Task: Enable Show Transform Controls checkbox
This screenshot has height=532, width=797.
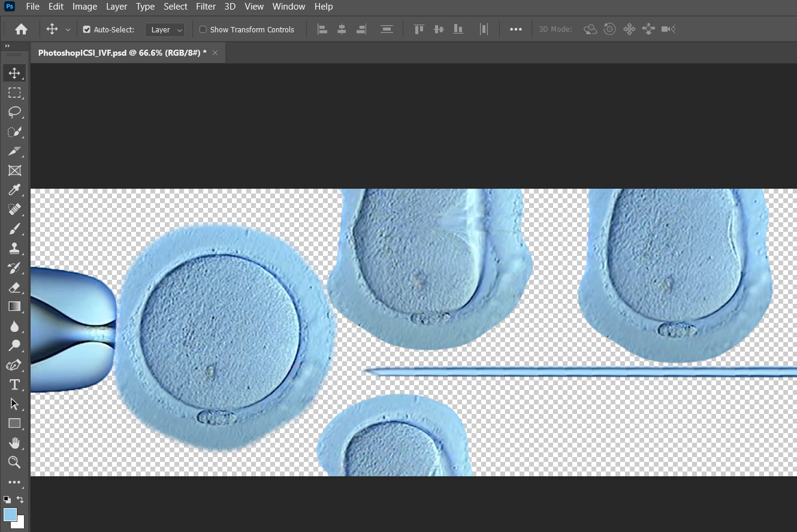Action: (203, 29)
